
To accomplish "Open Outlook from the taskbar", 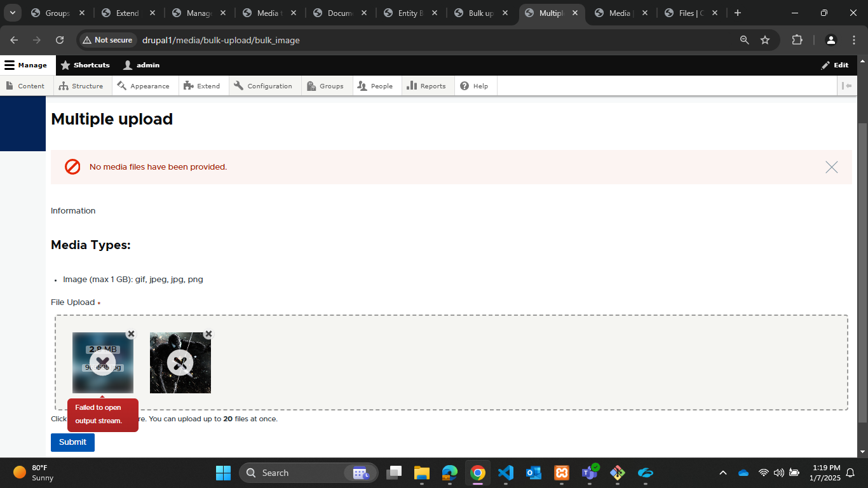I will click(x=534, y=473).
